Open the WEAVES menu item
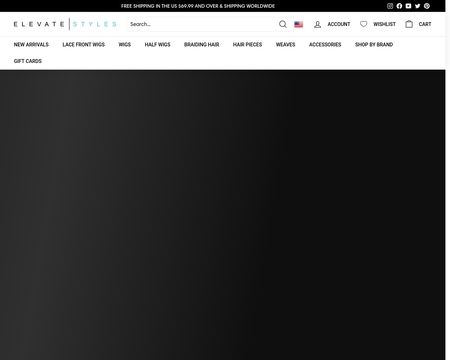The height and width of the screenshot is (360, 450). [x=286, y=45]
